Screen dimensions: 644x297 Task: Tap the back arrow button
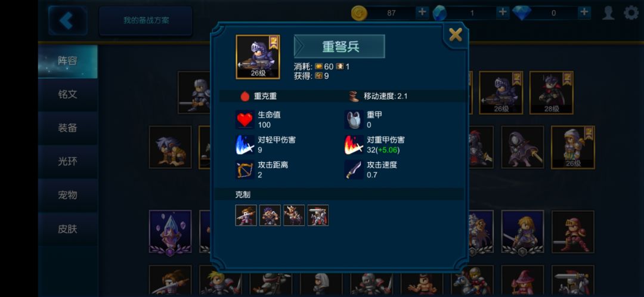click(x=67, y=20)
